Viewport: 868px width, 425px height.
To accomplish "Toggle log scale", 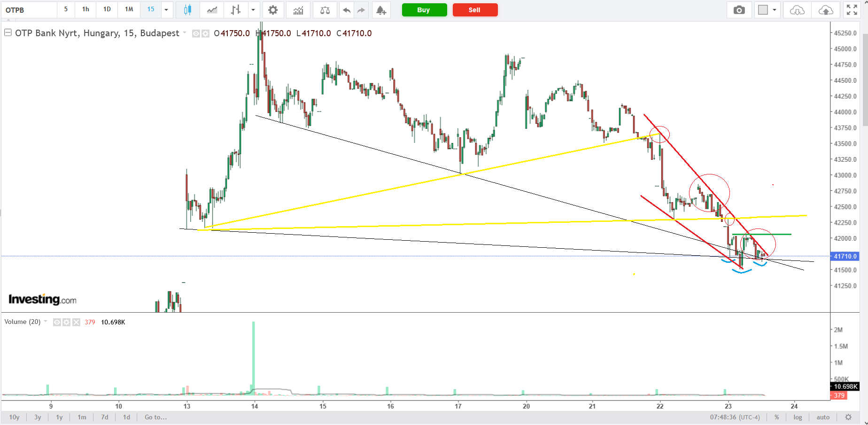I will [x=798, y=417].
